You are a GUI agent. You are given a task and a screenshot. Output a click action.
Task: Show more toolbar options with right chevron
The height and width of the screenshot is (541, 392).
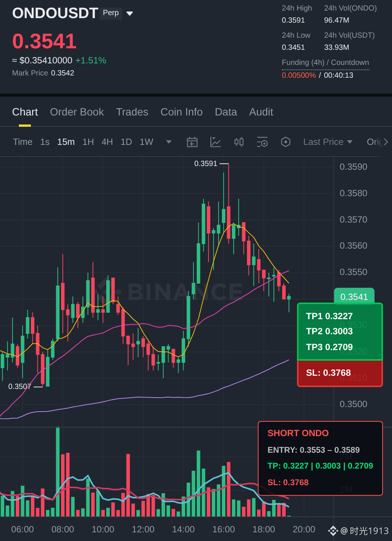coord(386,142)
